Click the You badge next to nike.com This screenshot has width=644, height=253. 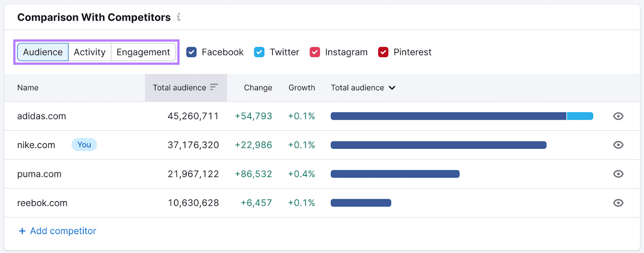click(x=84, y=145)
